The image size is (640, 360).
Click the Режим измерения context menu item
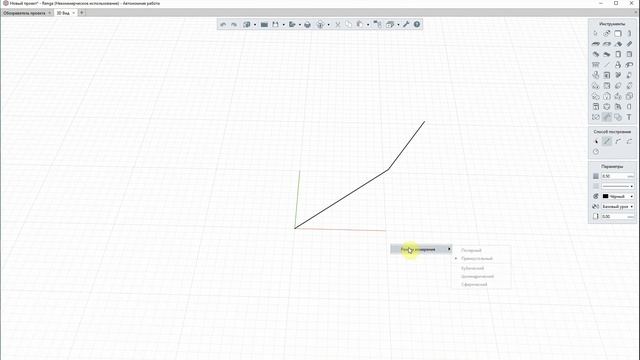421,249
